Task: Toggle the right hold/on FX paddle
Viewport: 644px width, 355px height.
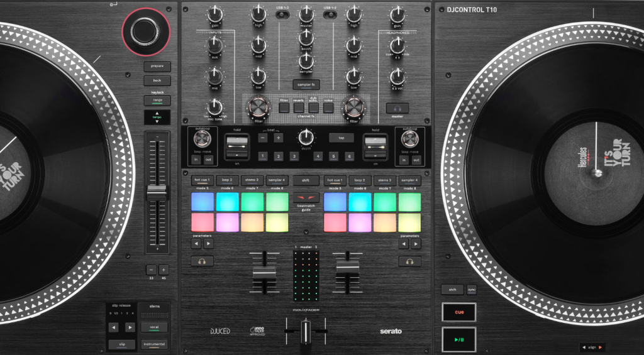Action: point(375,147)
